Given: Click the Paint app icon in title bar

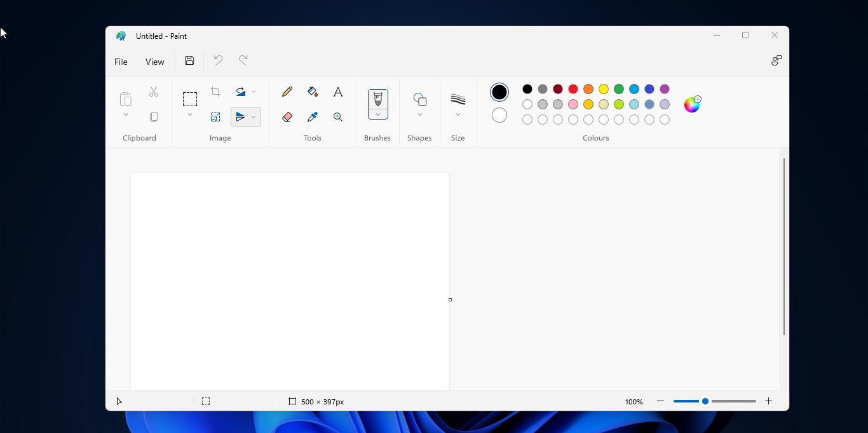Looking at the screenshot, I should coord(121,36).
